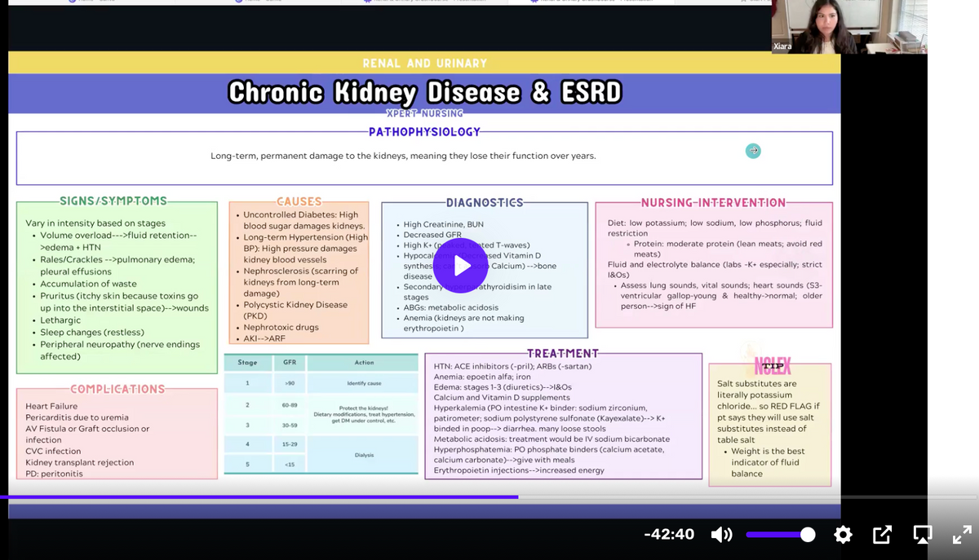This screenshot has height=560, width=979.
Task: Click the DIAGNOSTICS heading
Action: coord(485,202)
